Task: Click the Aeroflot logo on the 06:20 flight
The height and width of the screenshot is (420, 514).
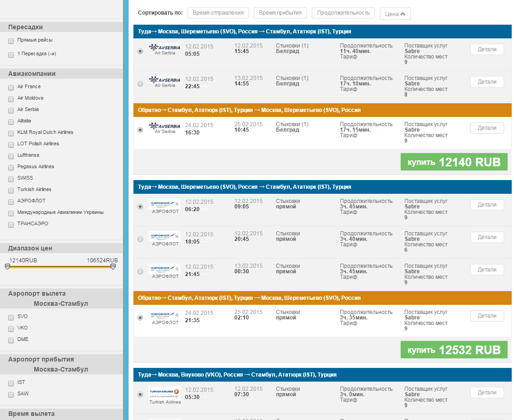Action: 164,204
